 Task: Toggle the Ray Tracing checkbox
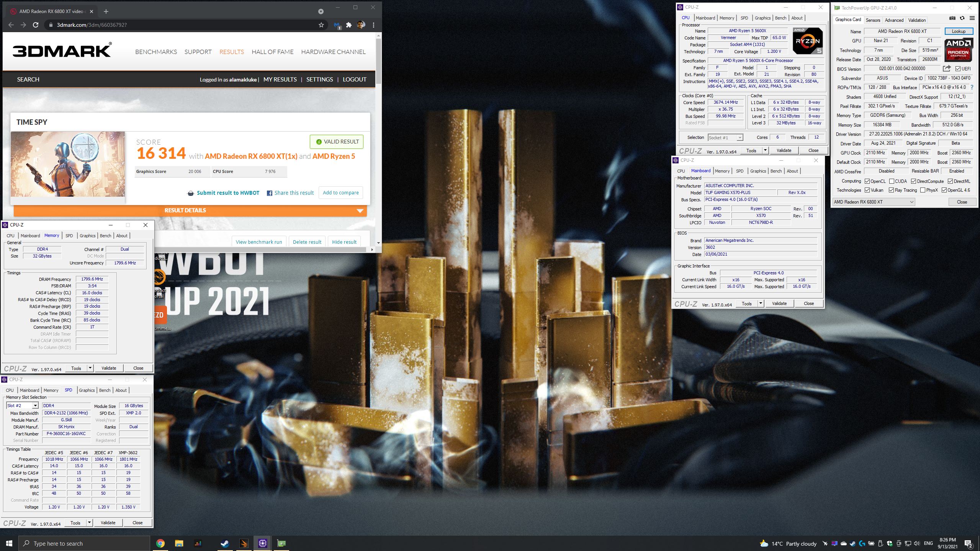(892, 190)
